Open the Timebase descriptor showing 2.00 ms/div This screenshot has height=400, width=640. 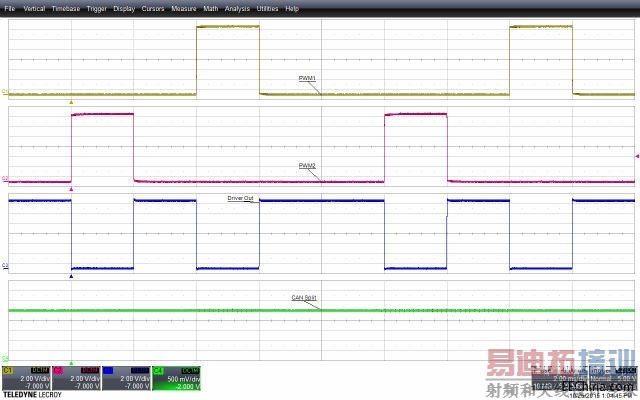[x=560, y=379]
